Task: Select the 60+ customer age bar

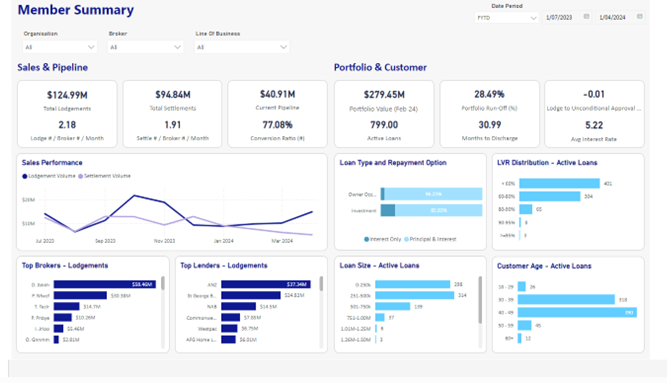Action: 519,339
